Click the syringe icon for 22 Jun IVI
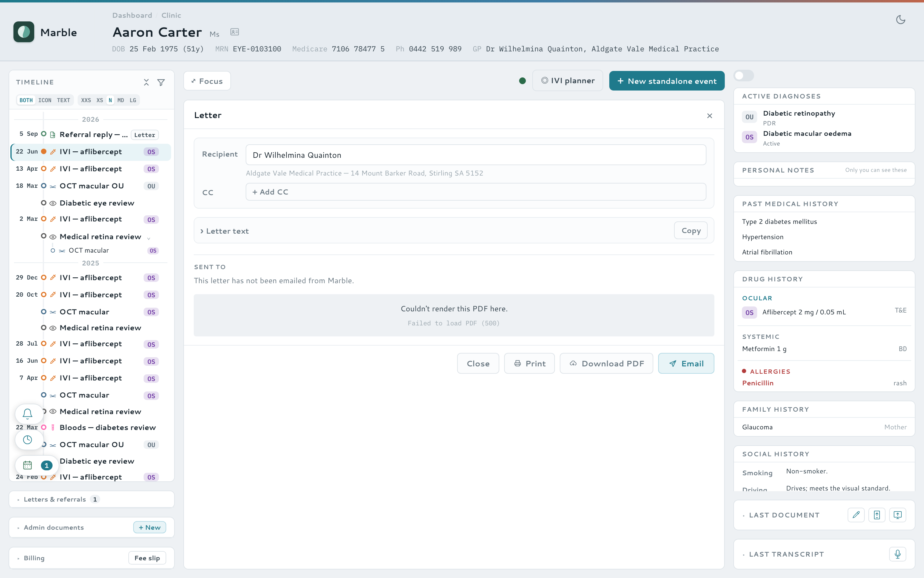Screen dimensions: 924x578 click(53, 152)
